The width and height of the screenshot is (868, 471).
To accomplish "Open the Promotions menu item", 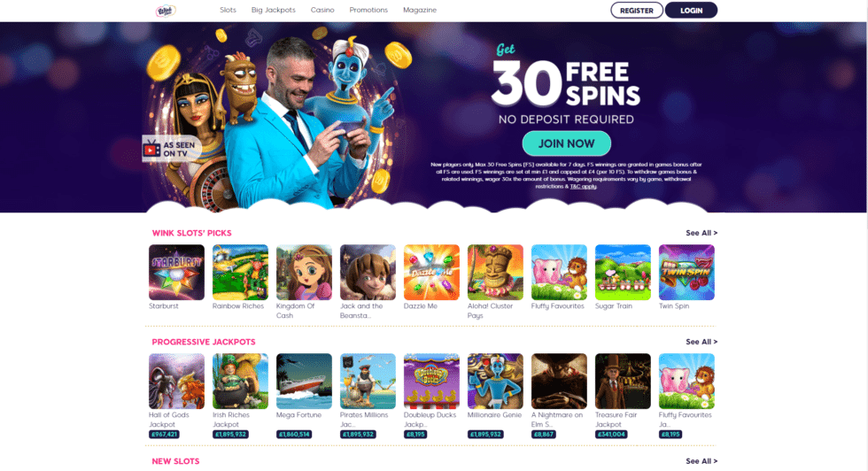I will point(368,10).
